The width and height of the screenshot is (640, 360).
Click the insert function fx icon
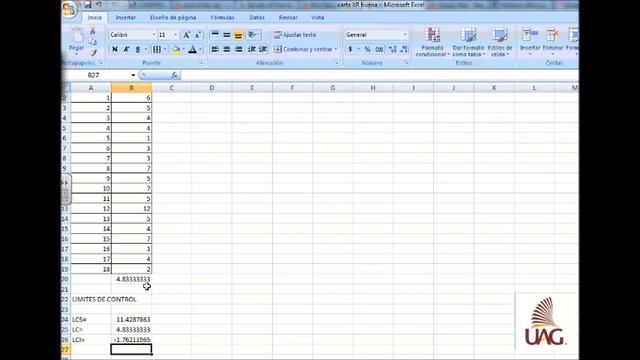(174, 75)
